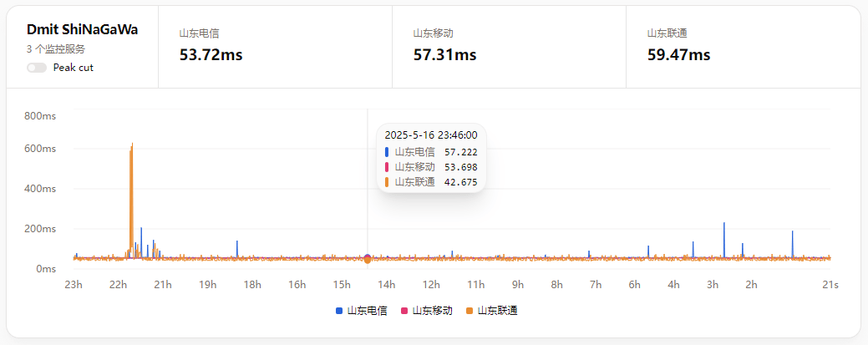Toggle the Peak cut switch
The width and height of the screenshot is (868, 345).
(x=37, y=68)
